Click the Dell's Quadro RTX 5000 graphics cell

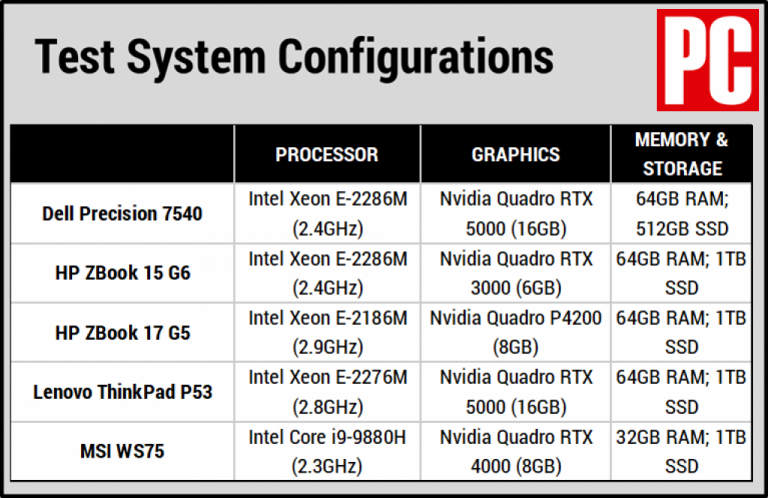coord(515,213)
